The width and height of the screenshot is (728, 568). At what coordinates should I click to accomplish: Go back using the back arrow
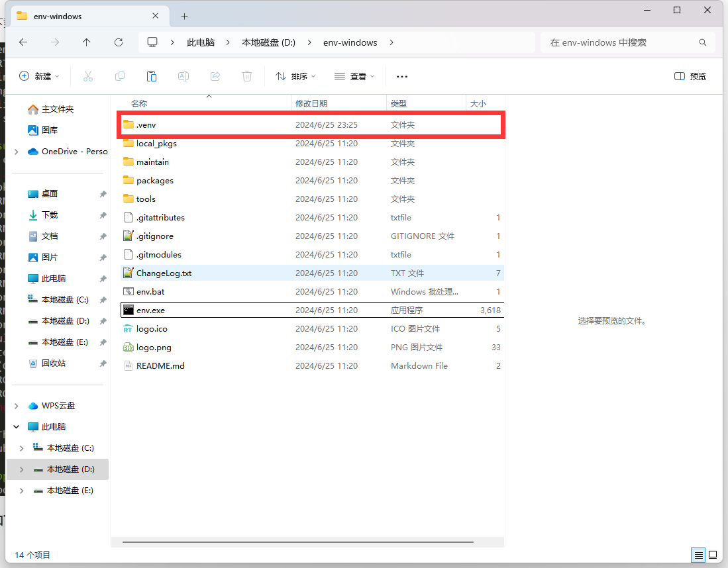click(23, 42)
